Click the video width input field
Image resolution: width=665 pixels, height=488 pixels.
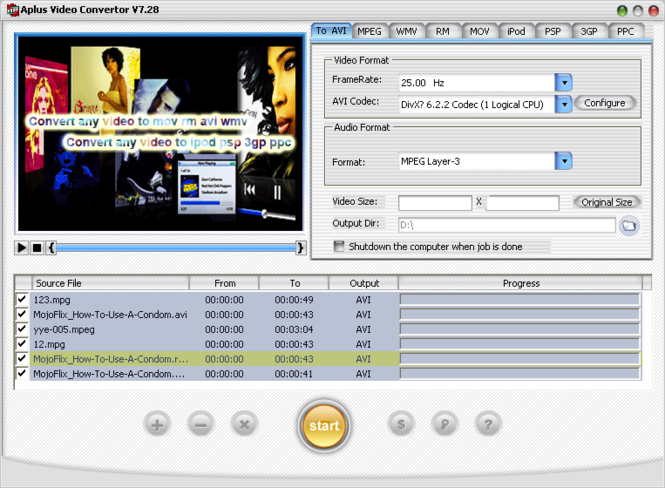coord(435,203)
